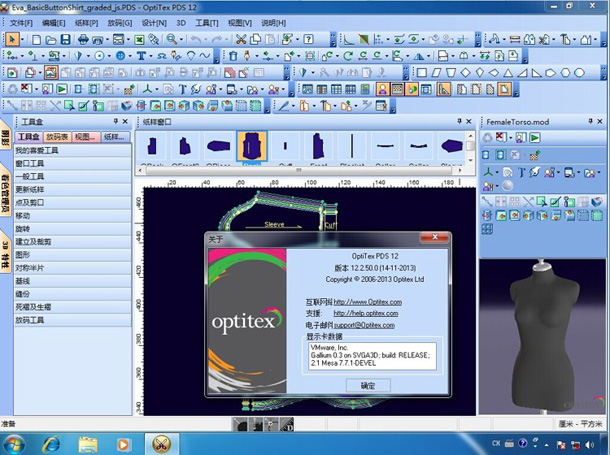Screen dimensions: 610x455
Task: Open help with the question mark icon
Action: [x=309, y=39]
